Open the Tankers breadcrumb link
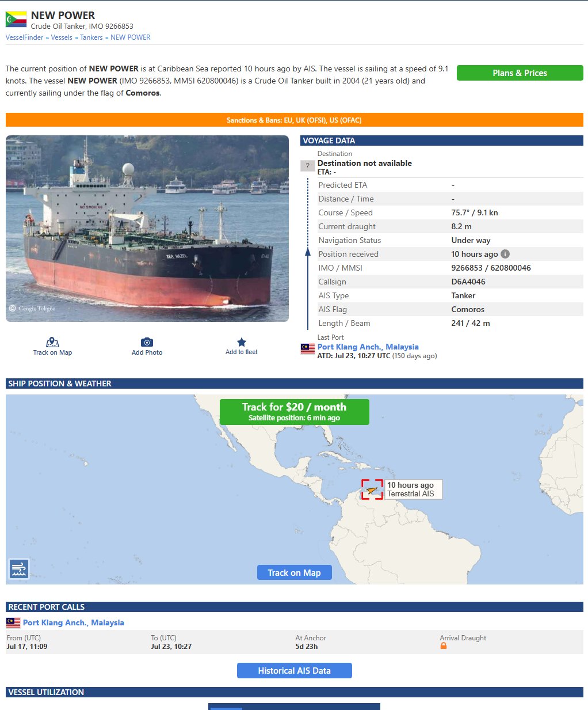Image resolution: width=588 pixels, height=710 pixels. (91, 37)
